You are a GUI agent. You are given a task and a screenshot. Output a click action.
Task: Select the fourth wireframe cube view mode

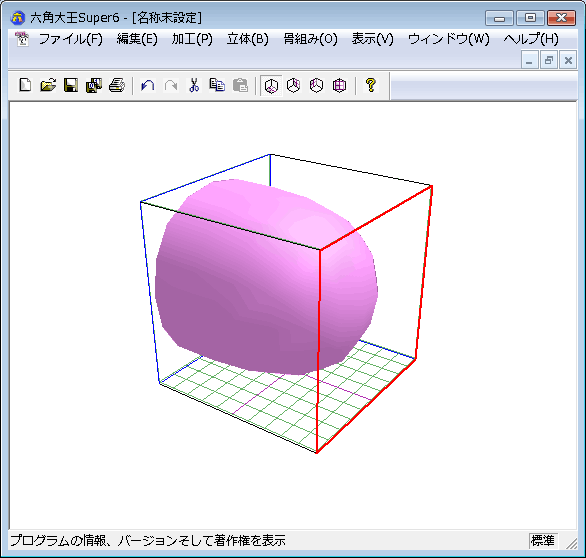point(339,86)
